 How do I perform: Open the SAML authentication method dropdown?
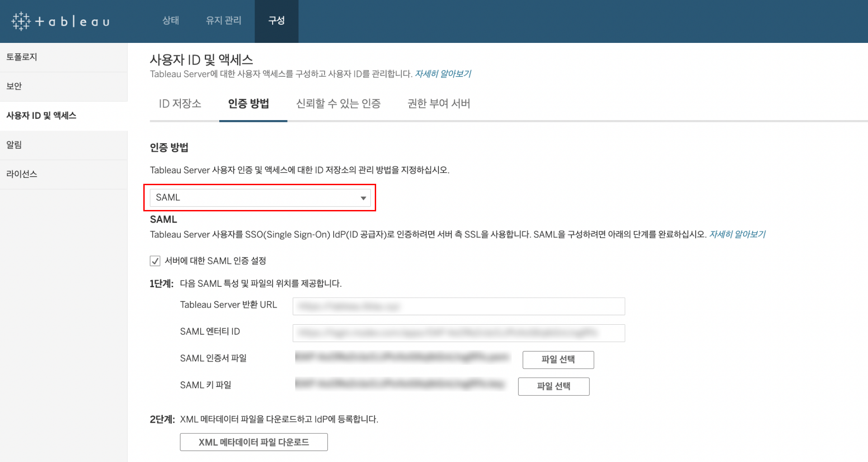point(260,198)
